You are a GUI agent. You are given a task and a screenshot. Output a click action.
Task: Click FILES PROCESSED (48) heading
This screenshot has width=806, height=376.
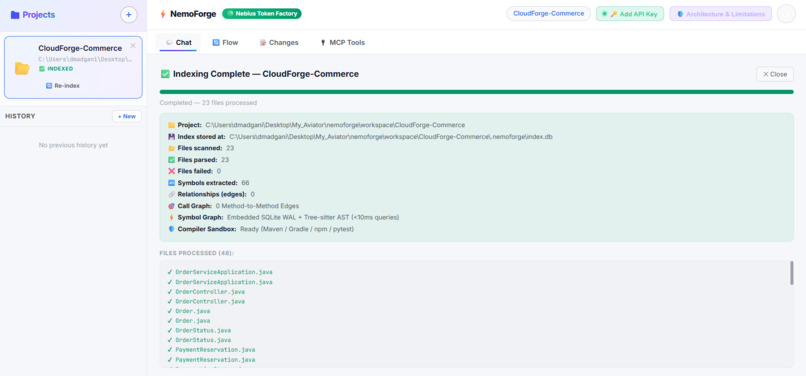tap(197, 254)
